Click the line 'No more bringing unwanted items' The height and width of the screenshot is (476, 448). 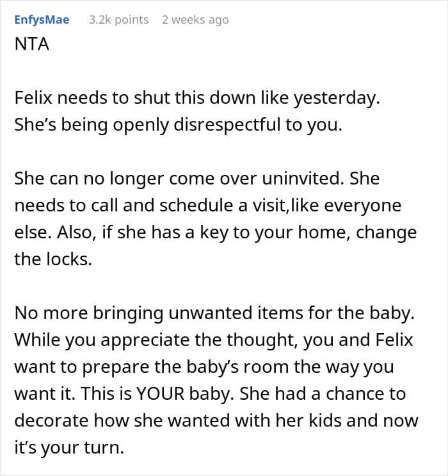(x=214, y=313)
